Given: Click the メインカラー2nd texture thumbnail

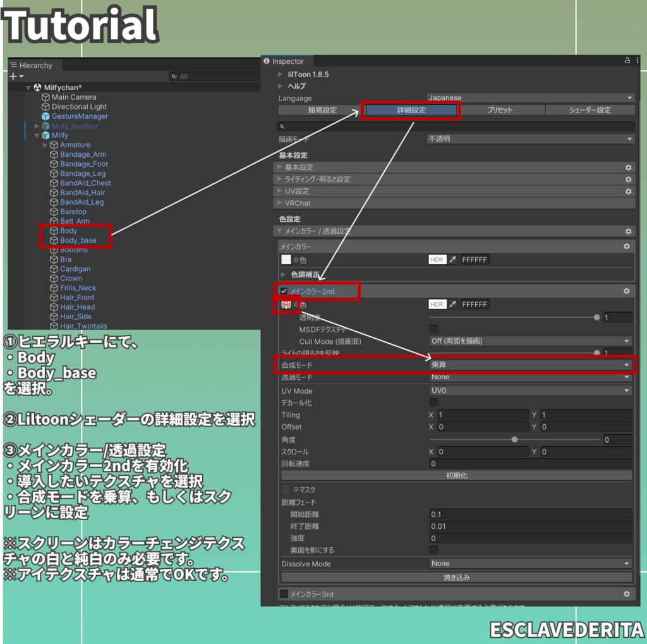Looking at the screenshot, I should click(x=286, y=305).
